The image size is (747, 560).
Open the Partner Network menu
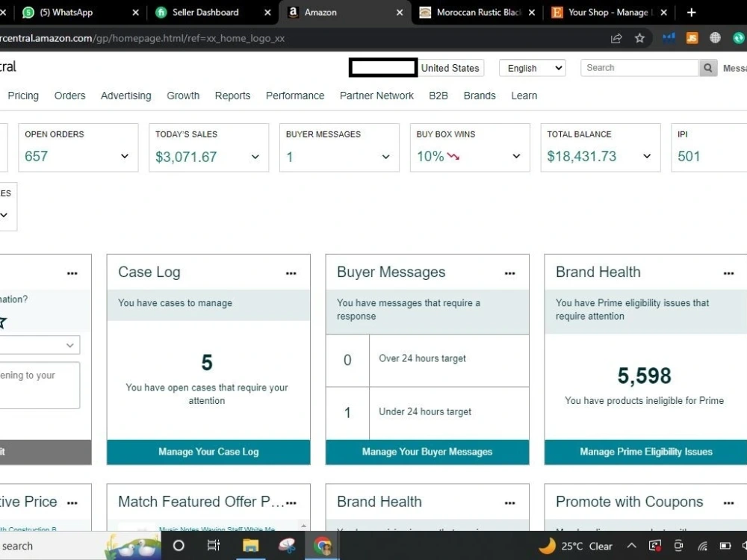(376, 96)
